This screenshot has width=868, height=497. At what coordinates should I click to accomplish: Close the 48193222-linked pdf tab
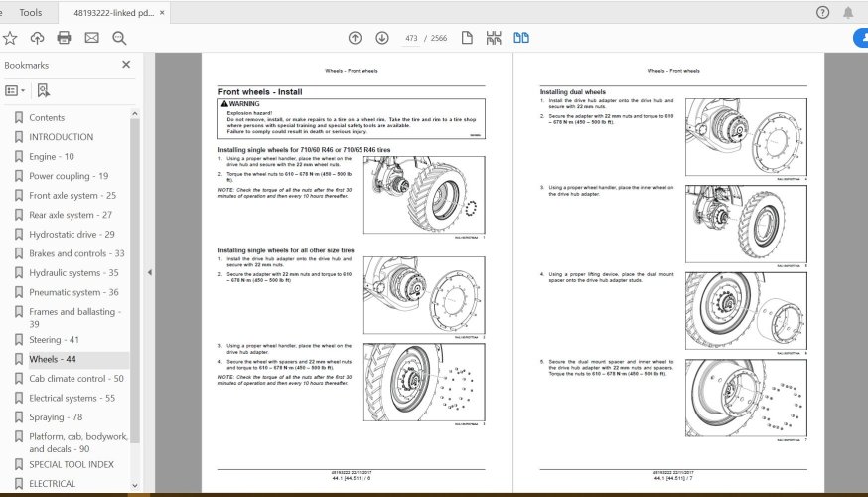click(162, 13)
